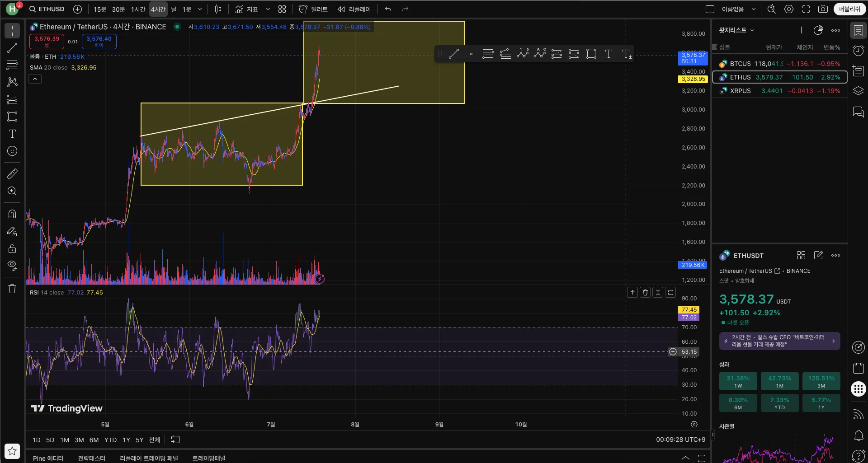Open the chart type candles selector
Image resolution: width=868 pixels, height=463 pixels.
pos(218,9)
